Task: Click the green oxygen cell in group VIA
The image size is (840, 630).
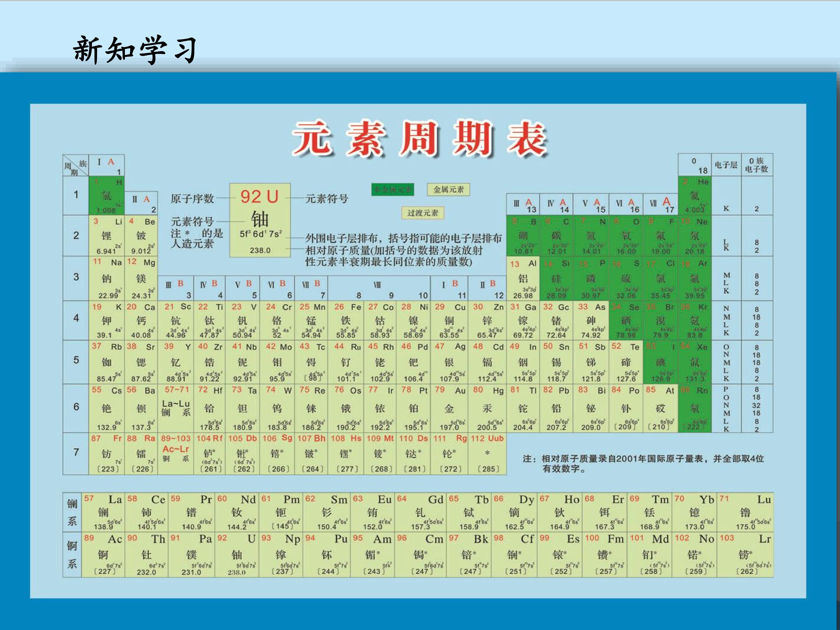Action: coord(626,236)
